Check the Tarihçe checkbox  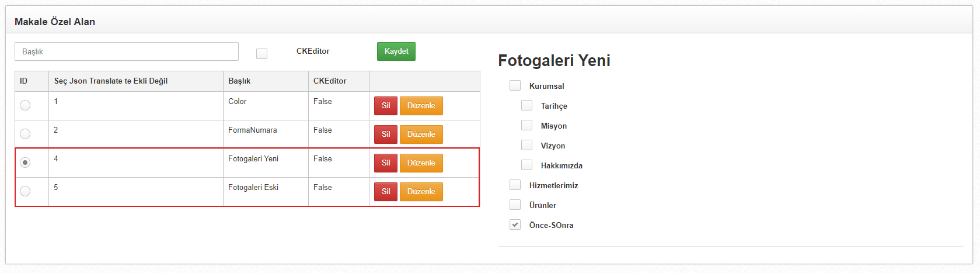tap(526, 105)
